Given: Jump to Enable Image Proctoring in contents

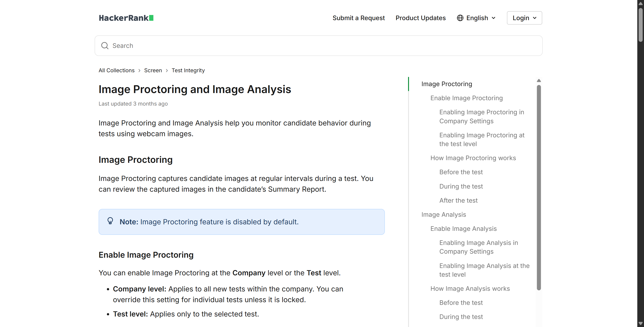Looking at the screenshot, I should [466, 98].
